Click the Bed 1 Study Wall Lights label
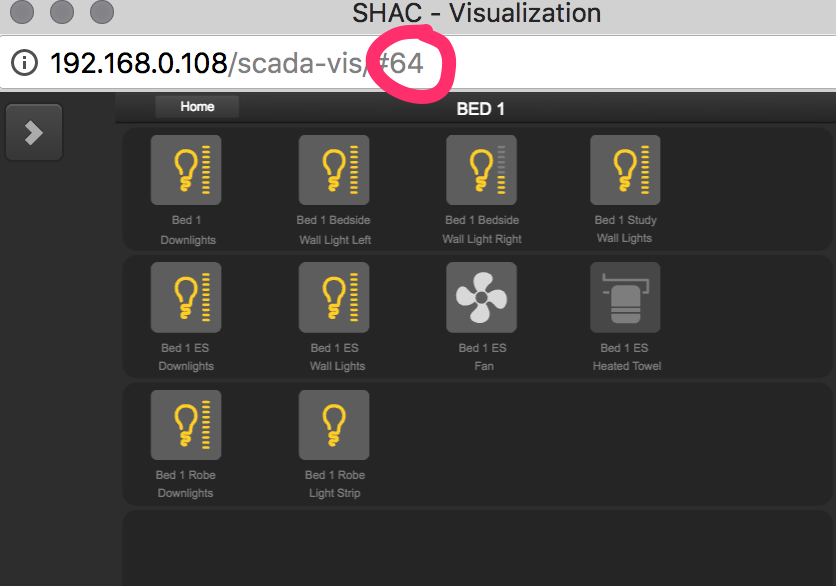 click(x=624, y=229)
